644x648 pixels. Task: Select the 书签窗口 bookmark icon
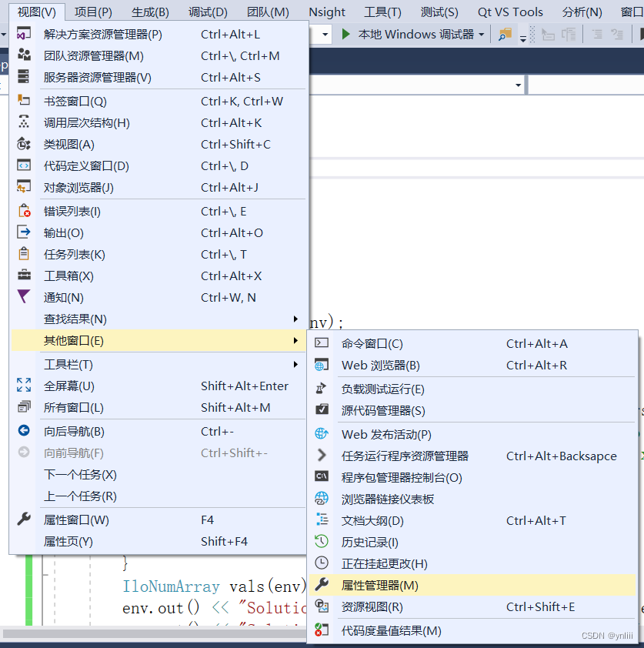pos(23,99)
